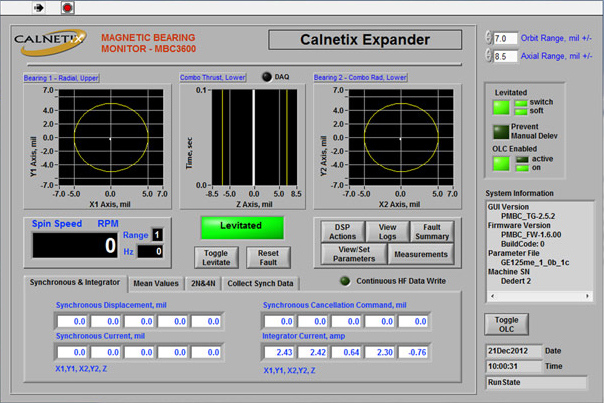604x403 pixels.
Task: Switch to the Mean Values tab
Action: tap(156, 283)
